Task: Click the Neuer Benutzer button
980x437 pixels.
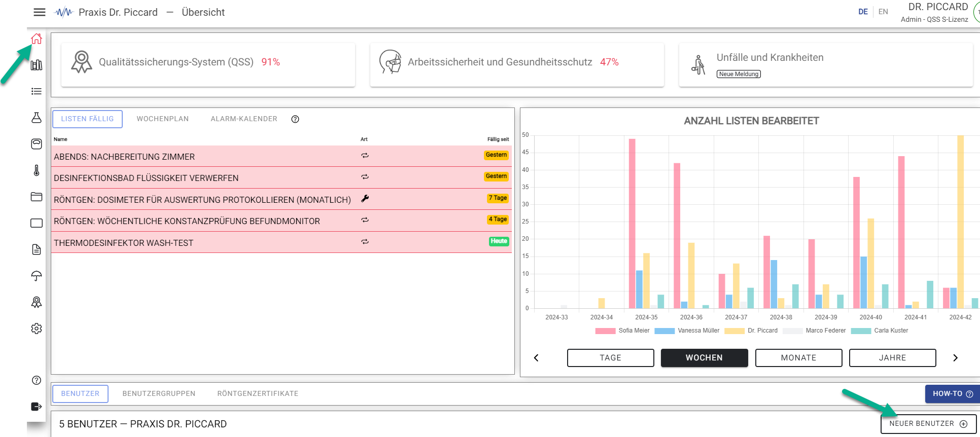Action: (928, 424)
